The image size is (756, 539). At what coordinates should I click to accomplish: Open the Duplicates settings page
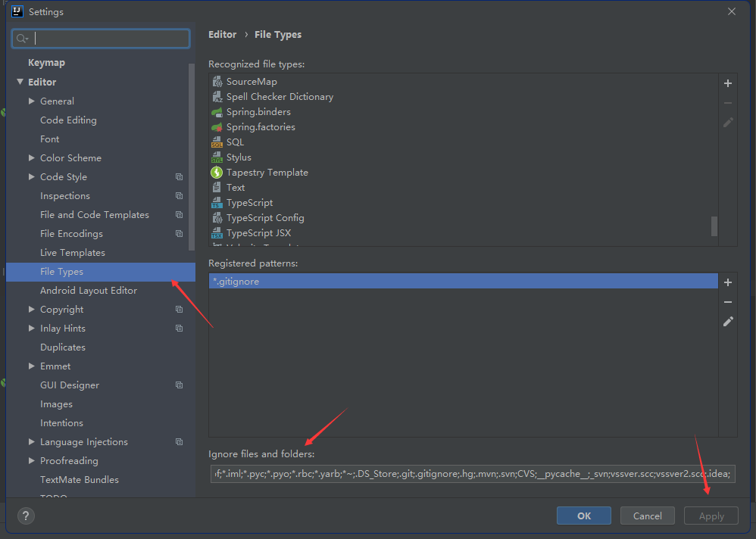(63, 347)
